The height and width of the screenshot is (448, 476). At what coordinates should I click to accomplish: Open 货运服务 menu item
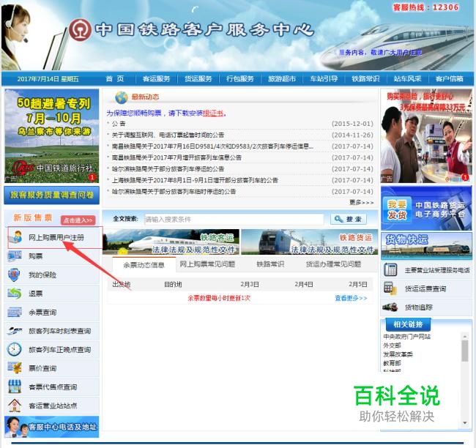(198, 79)
